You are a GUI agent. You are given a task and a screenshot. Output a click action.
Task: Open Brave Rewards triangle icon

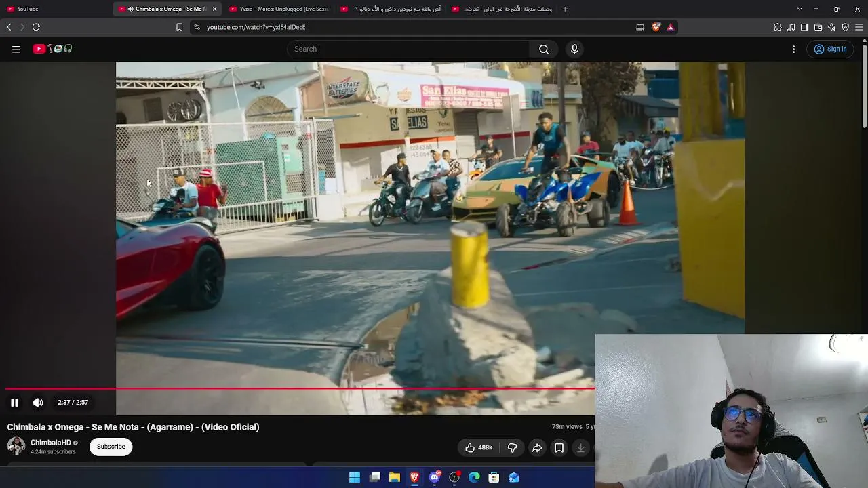pos(670,27)
